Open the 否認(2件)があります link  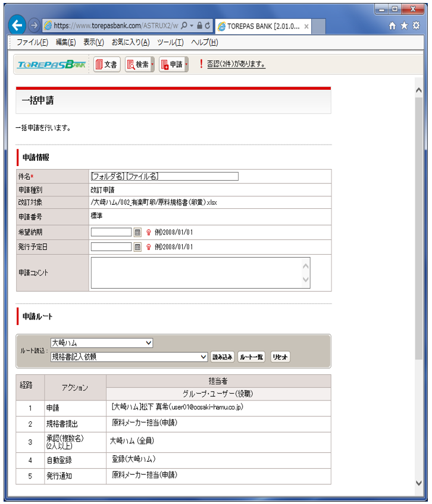pos(236,64)
